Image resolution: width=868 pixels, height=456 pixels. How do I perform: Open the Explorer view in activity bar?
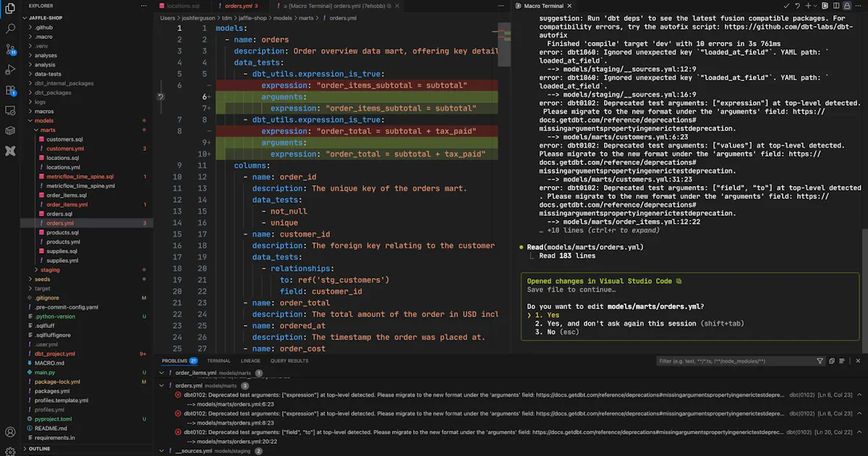10,9
